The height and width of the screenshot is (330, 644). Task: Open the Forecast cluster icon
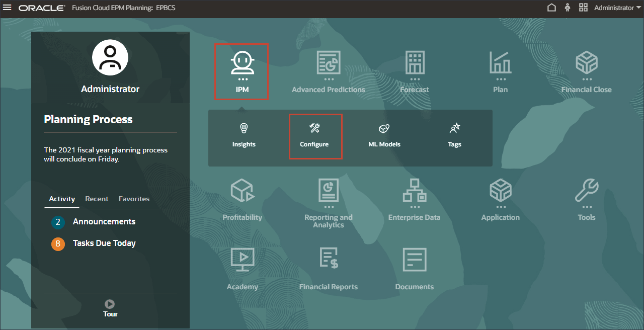click(415, 63)
